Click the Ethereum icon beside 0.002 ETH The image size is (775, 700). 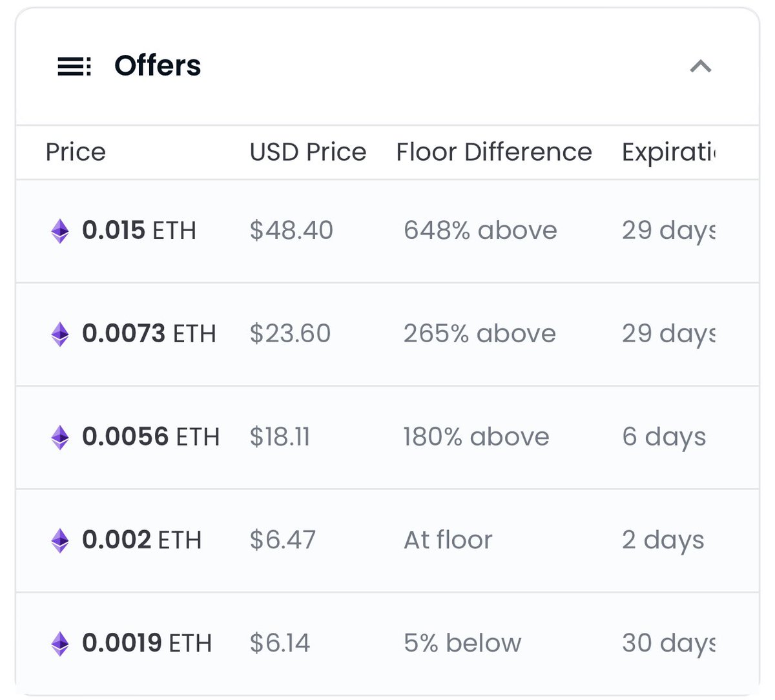[60, 540]
